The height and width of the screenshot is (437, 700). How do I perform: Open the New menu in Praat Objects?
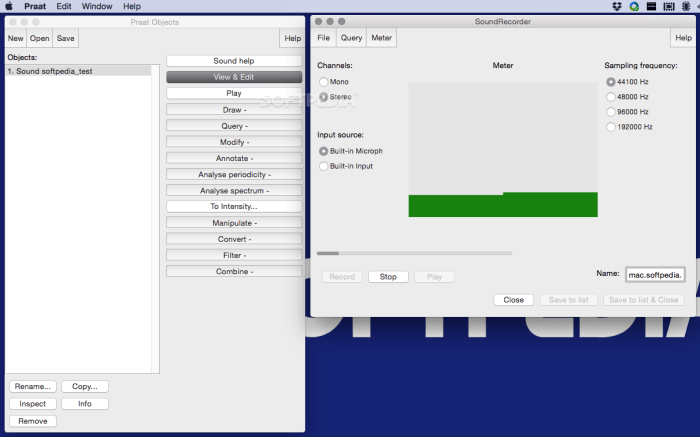tap(16, 38)
